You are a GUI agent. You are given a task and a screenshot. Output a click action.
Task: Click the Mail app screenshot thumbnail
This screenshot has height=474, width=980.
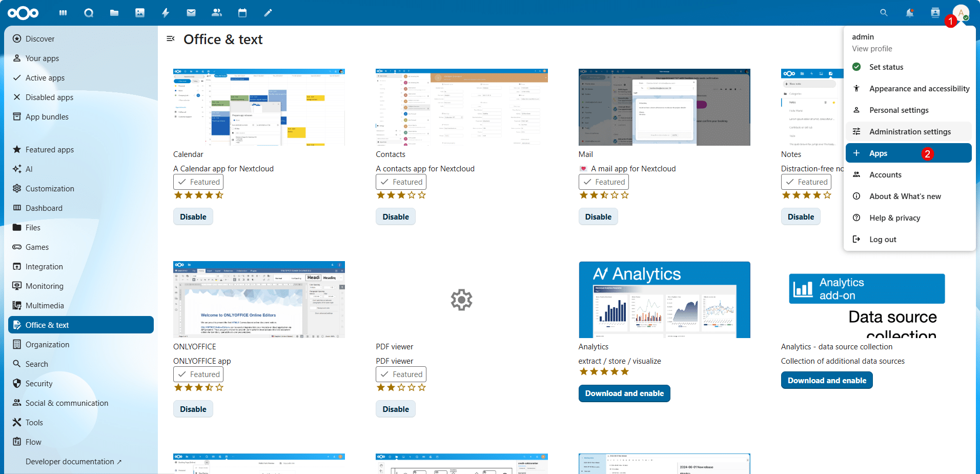pos(664,107)
